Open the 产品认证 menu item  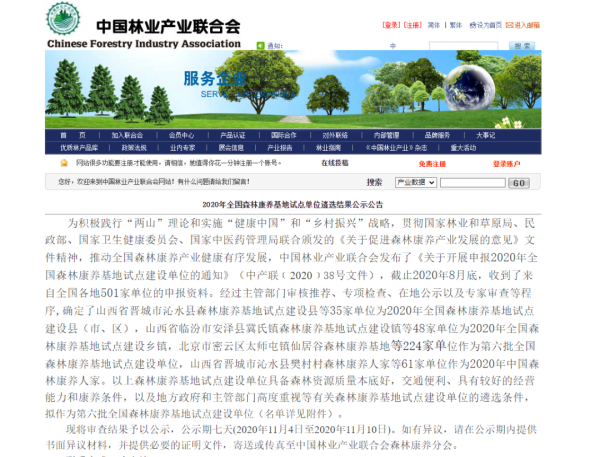[232, 135]
